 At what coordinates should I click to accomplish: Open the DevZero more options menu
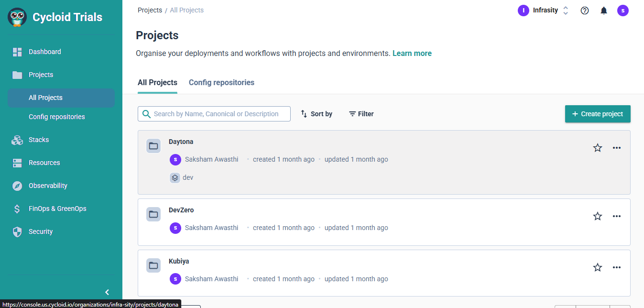tap(617, 216)
